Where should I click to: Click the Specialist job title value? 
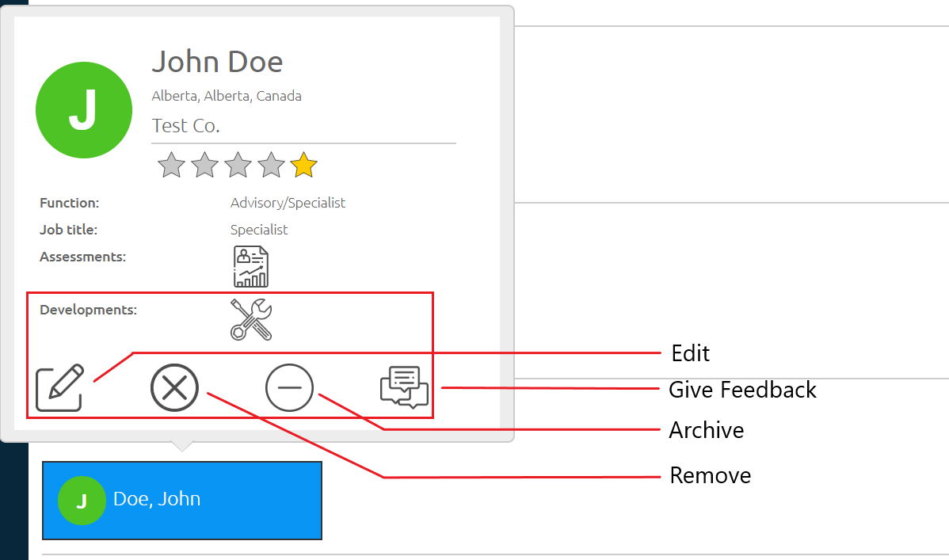pyautogui.click(x=259, y=230)
